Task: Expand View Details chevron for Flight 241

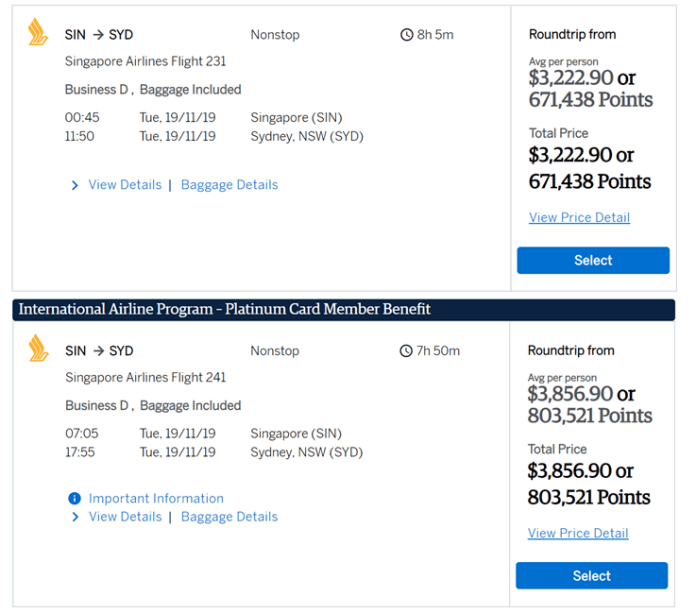Action: 75,517
